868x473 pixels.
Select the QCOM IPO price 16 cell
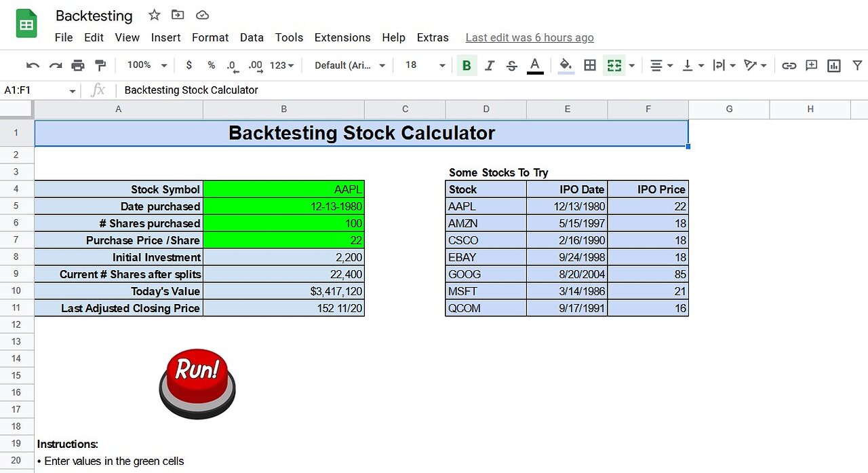pos(648,308)
